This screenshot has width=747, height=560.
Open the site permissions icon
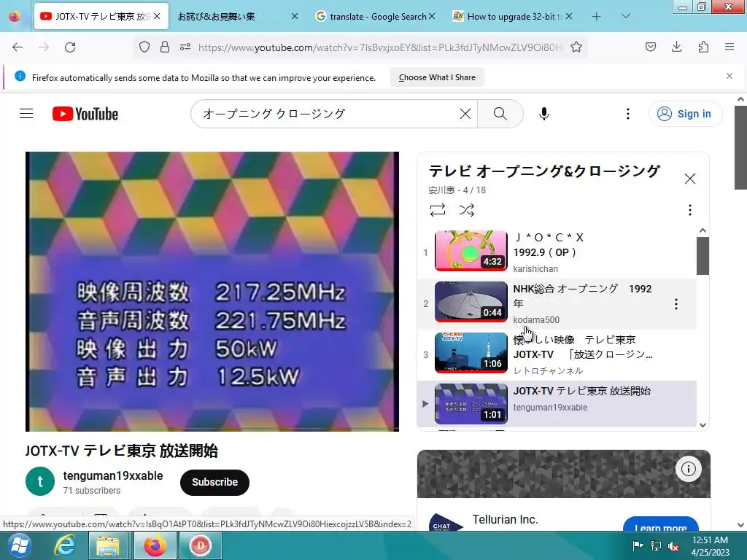[x=185, y=47]
